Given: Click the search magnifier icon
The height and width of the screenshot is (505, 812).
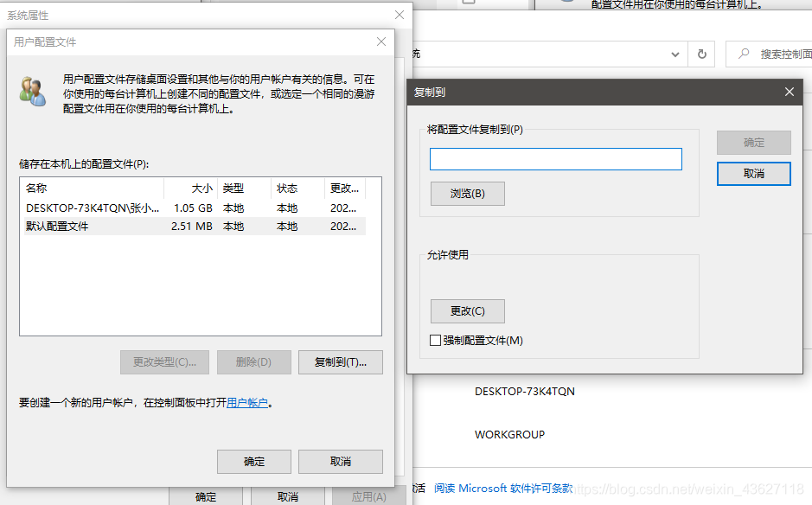Looking at the screenshot, I should (x=744, y=54).
